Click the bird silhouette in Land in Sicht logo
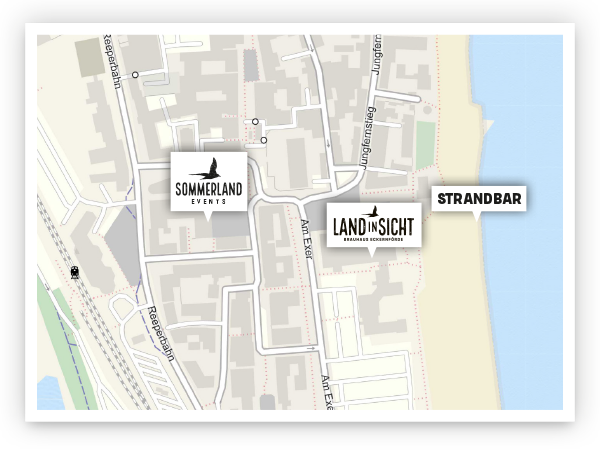The image size is (600, 464). [x=371, y=211]
